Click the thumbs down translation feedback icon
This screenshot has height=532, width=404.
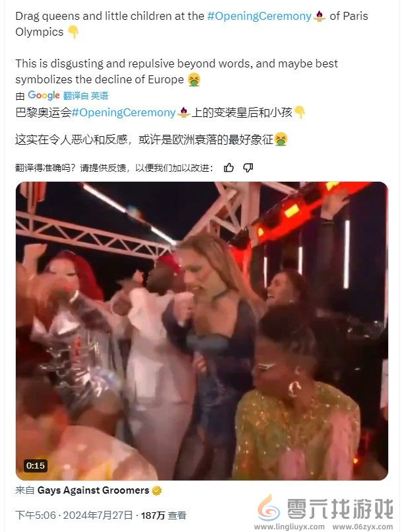click(248, 168)
